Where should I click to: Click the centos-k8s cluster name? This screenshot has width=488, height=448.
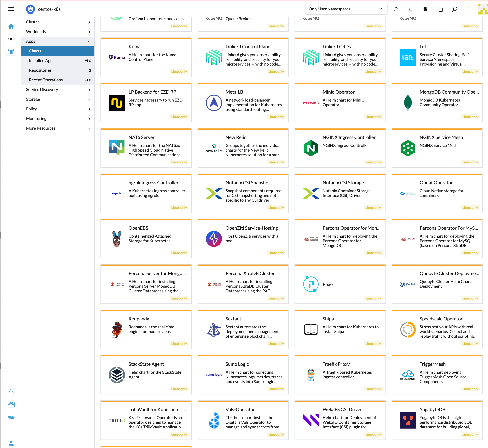coord(49,9)
